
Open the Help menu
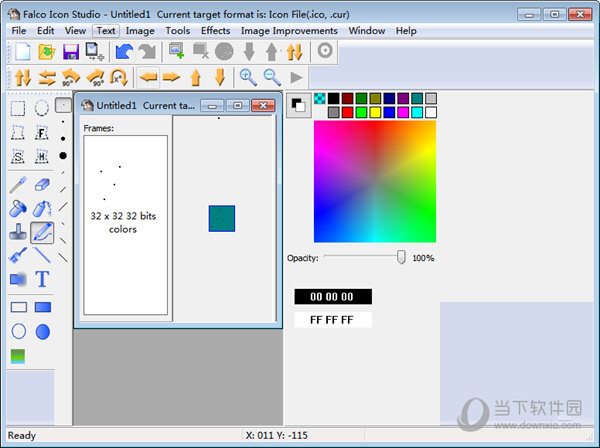[406, 31]
